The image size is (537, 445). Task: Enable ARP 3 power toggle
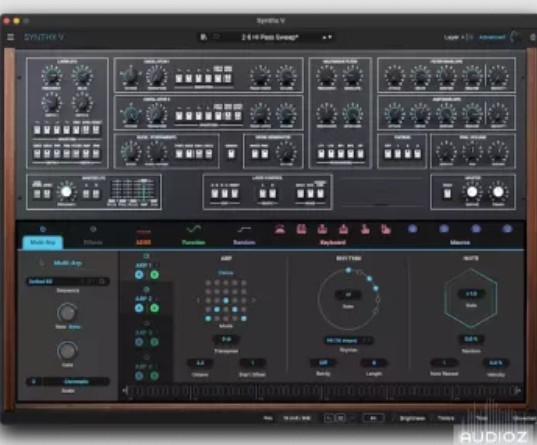click(146, 323)
